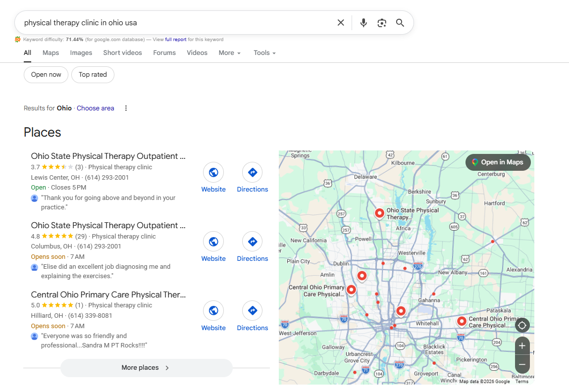569x392 pixels.
Task: Click Open in Maps button
Action: click(498, 162)
